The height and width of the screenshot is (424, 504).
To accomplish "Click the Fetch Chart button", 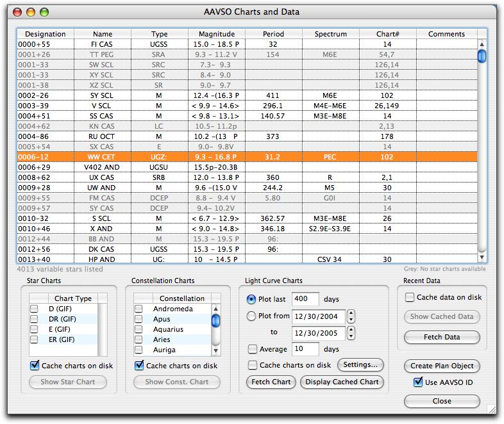I will (271, 382).
